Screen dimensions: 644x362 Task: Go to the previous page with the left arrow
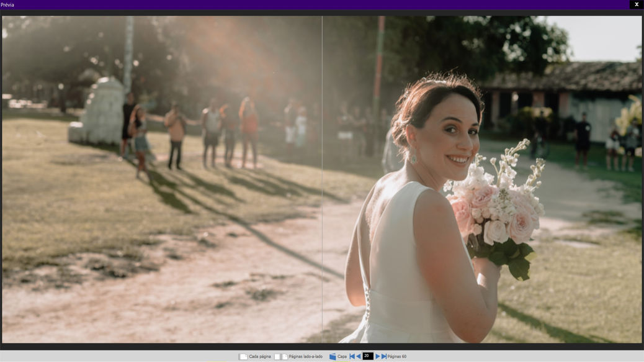[x=358, y=356]
